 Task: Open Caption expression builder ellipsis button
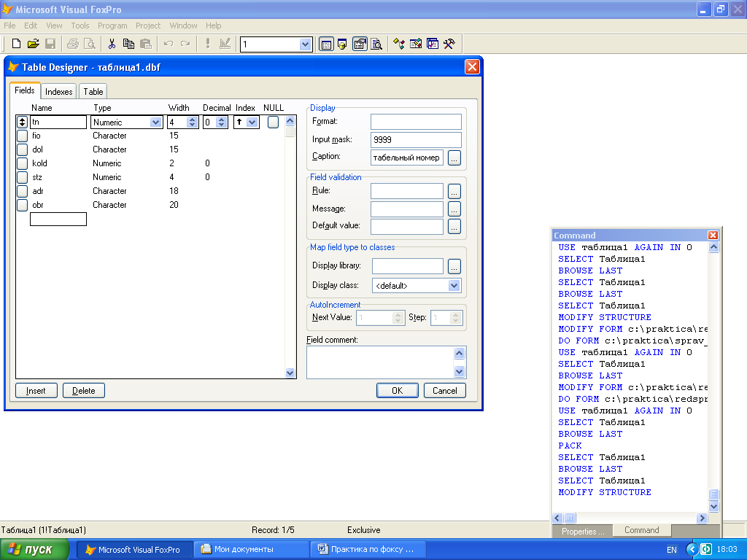coord(454,157)
